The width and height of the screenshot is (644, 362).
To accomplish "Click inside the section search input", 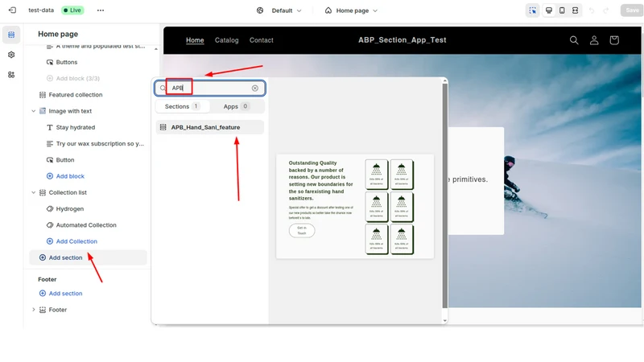I will coord(210,88).
